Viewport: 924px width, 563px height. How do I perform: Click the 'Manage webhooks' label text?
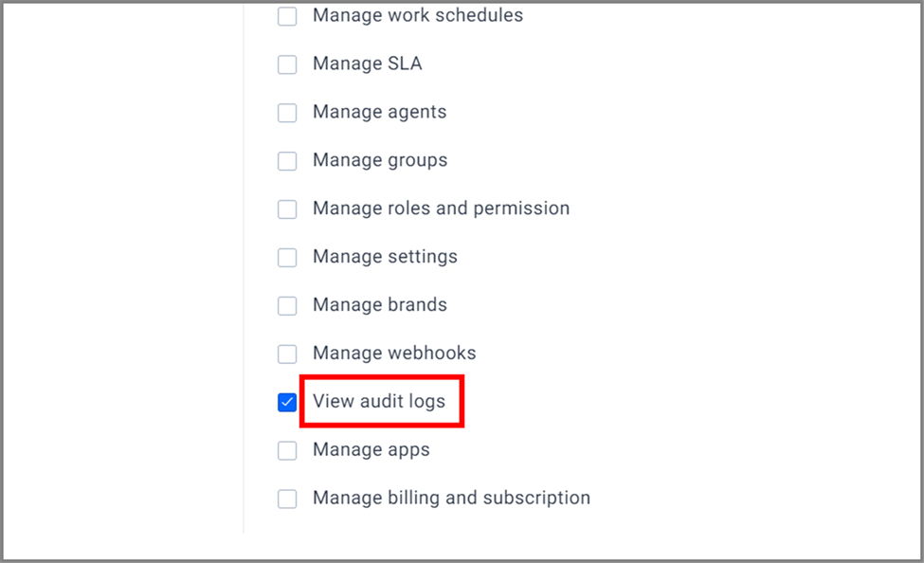click(394, 354)
